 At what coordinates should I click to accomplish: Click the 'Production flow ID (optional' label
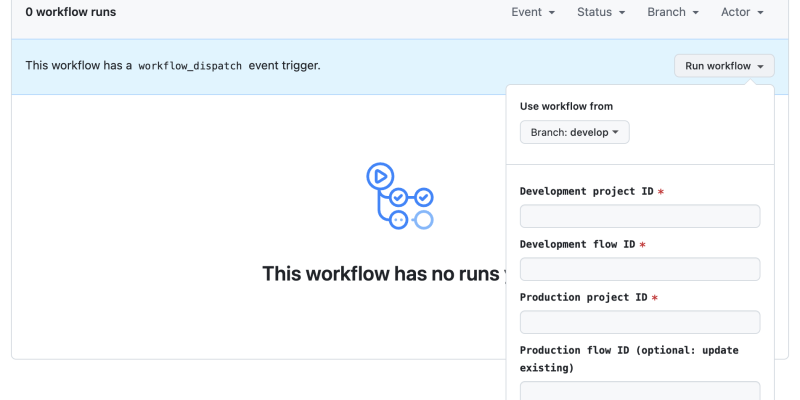click(629, 359)
